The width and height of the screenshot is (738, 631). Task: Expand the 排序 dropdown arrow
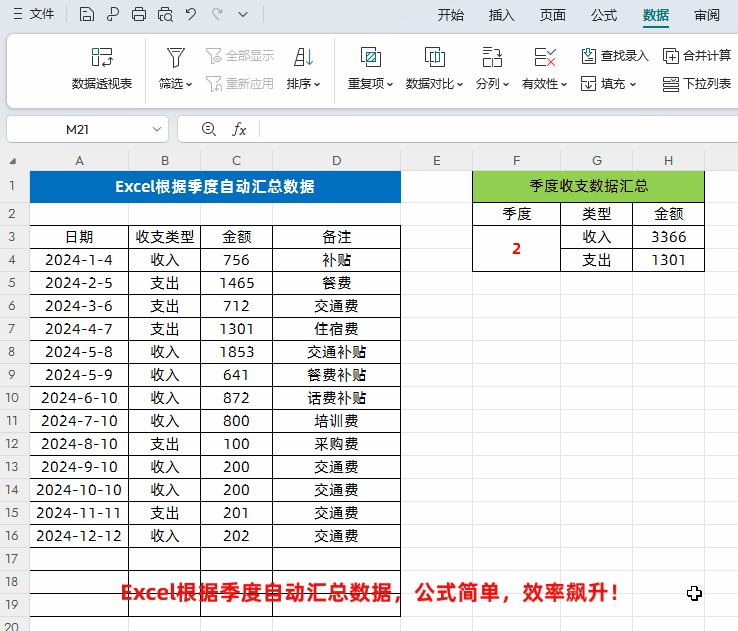coord(317,85)
